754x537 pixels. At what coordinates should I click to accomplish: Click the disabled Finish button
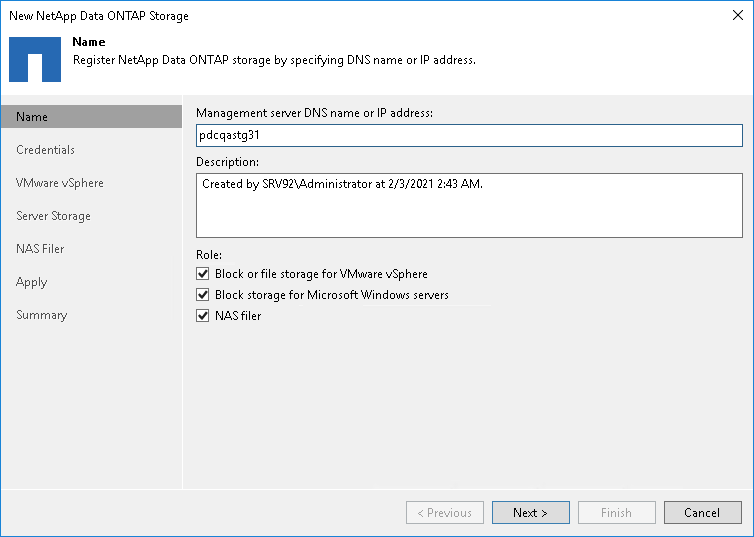pyautogui.click(x=616, y=512)
